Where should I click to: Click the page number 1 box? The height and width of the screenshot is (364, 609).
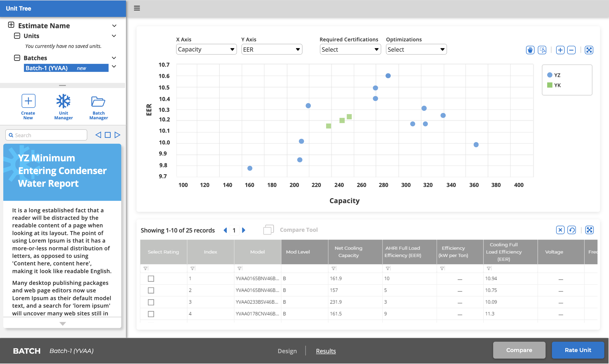point(234,231)
